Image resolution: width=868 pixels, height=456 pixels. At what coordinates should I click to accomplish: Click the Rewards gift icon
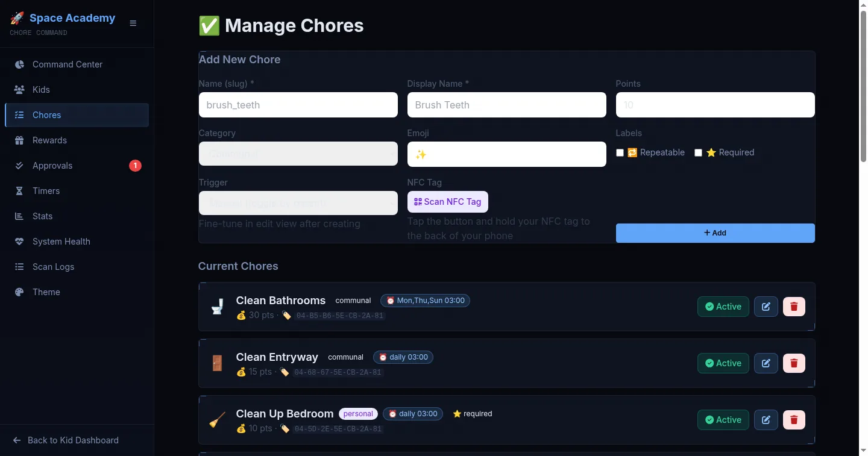click(x=19, y=140)
